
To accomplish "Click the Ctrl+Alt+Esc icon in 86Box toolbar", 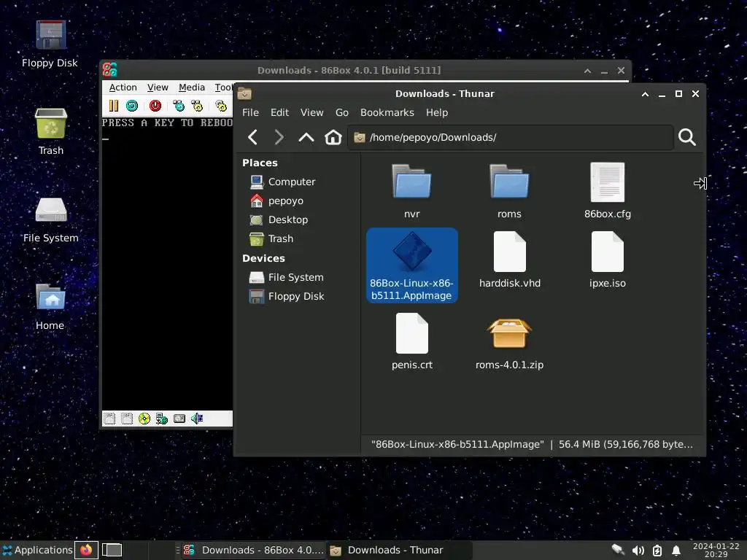I will point(197,106).
